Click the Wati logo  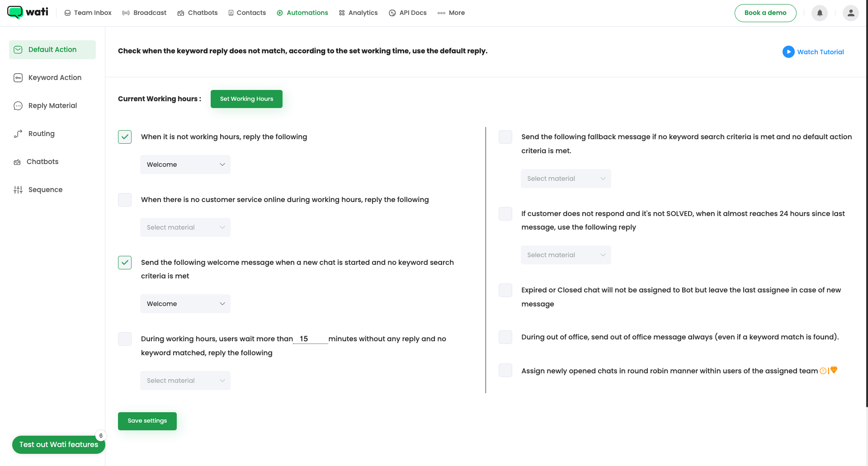point(28,12)
